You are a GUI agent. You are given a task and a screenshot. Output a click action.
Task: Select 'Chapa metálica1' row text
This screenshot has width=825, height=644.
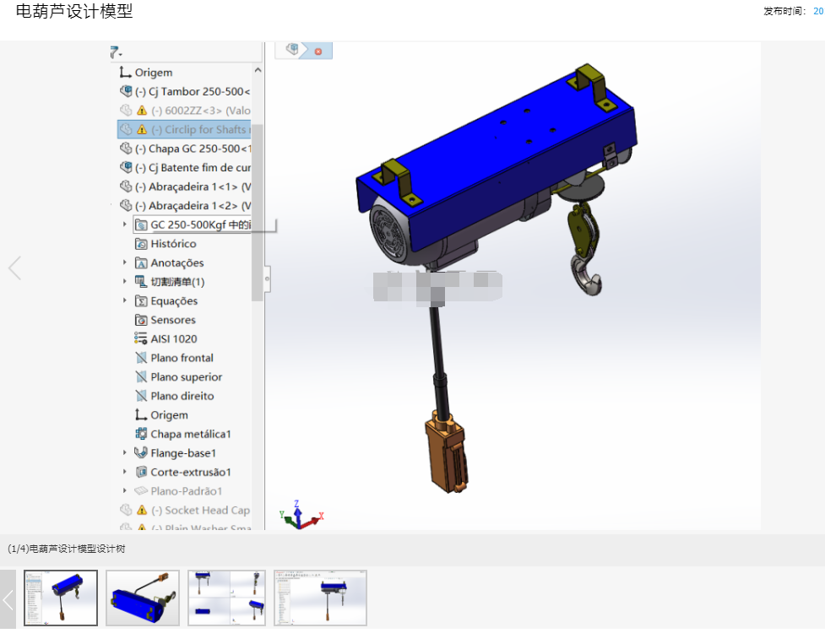pos(191,434)
